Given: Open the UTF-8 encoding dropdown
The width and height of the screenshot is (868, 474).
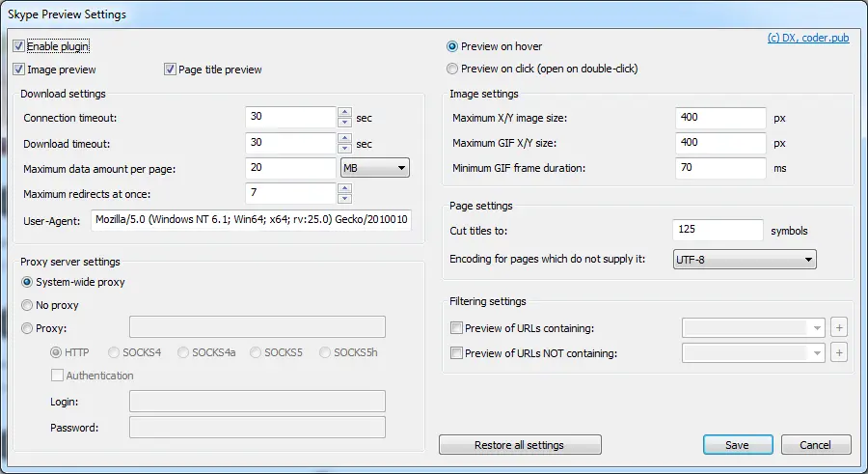Looking at the screenshot, I should (745, 259).
